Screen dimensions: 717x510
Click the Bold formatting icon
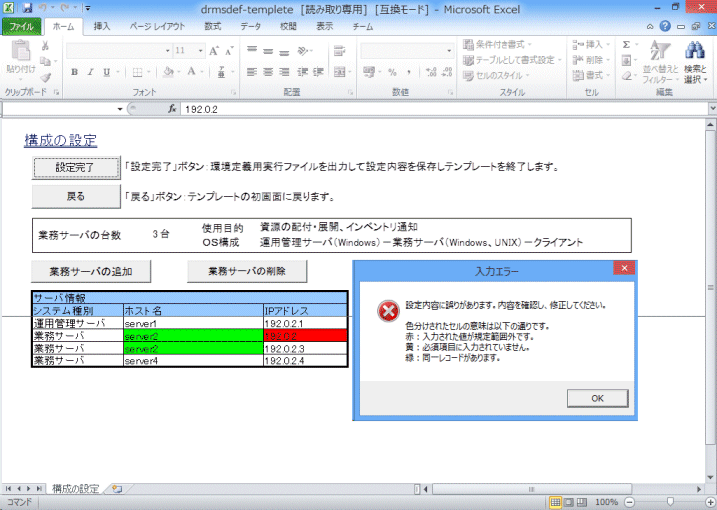pyautogui.click(x=75, y=72)
